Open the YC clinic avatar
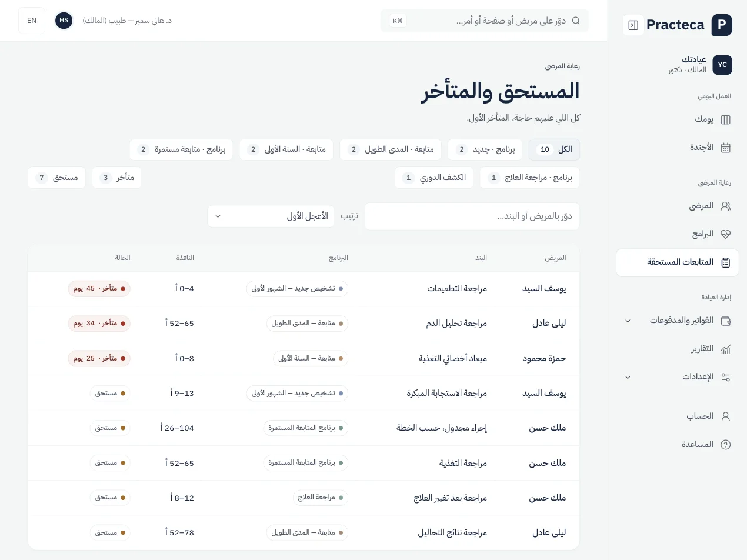This screenshot has height=560, width=747. point(722,65)
